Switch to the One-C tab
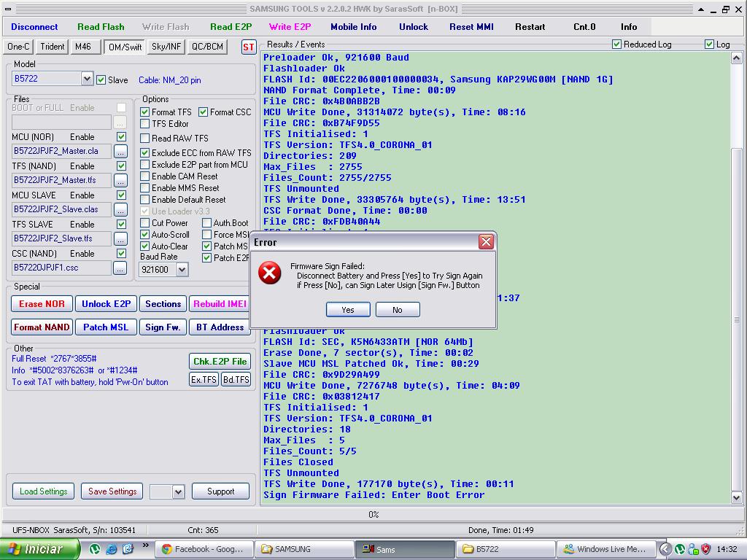 (x=18, y=47)
